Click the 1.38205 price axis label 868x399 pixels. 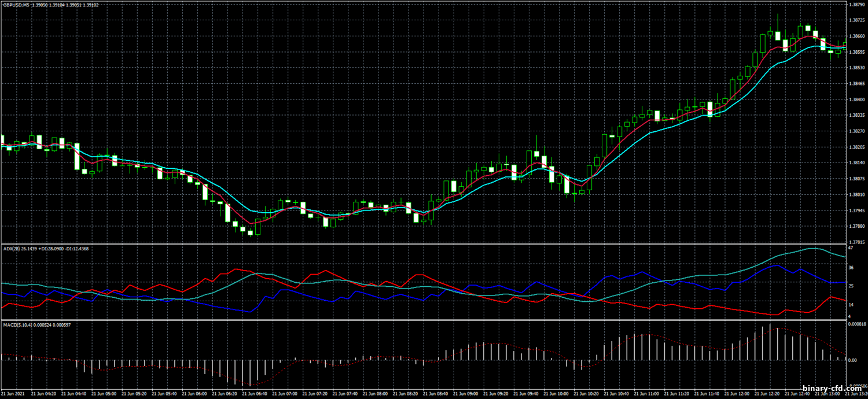pyautogui.click(x=856, y=147)
